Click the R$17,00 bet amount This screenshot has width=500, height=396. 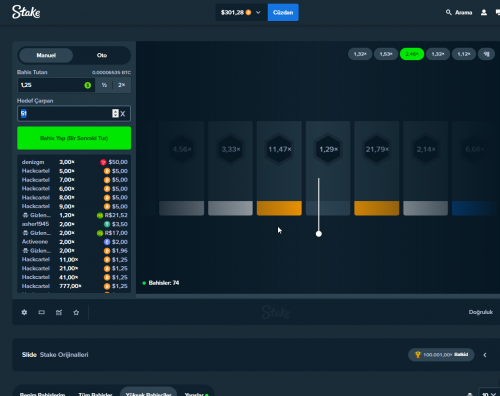[x=116, y=233]
